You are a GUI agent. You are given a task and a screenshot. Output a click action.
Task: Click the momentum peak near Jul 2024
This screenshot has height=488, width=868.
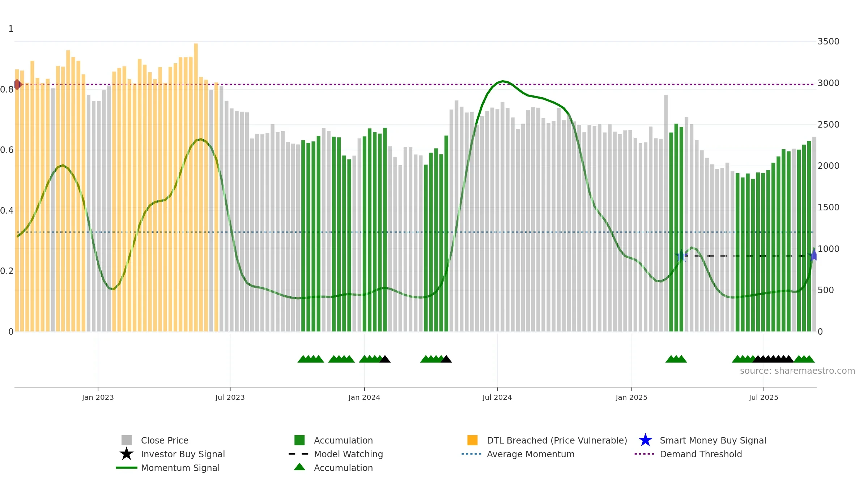503,81
